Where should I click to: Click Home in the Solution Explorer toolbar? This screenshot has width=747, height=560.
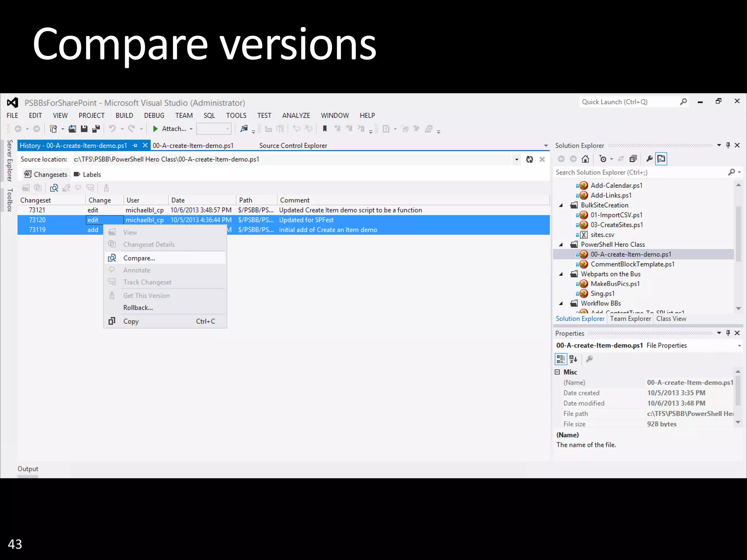pos(585,159)
